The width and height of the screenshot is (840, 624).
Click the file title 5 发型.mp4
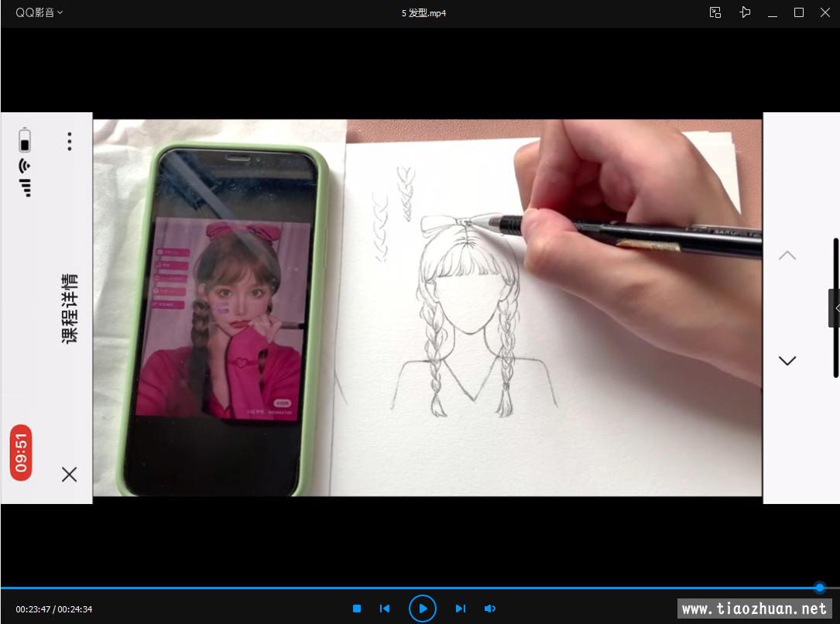[423, 12]
